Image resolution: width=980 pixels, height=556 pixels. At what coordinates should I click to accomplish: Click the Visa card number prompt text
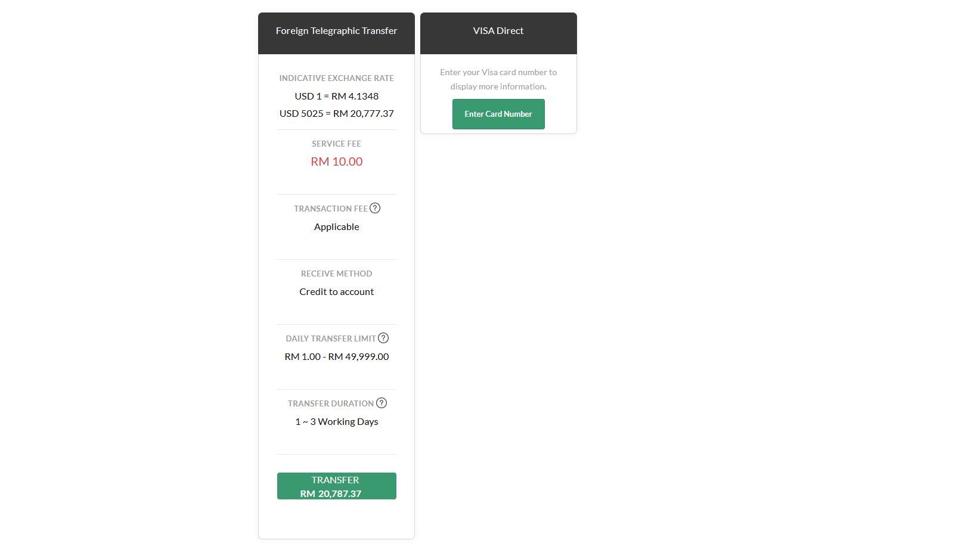coord(498,79)
